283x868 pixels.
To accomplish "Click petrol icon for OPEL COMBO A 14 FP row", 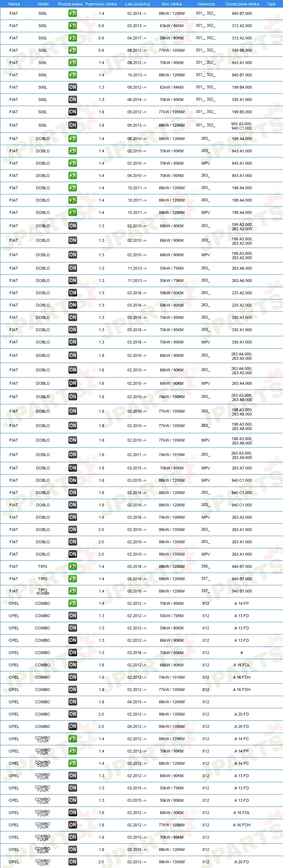I will click(x=73, y=603).
